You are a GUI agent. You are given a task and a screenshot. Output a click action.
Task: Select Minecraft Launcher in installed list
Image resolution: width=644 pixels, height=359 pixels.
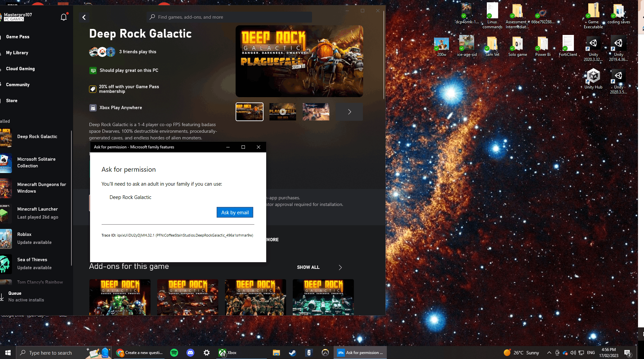pos(35,213)
